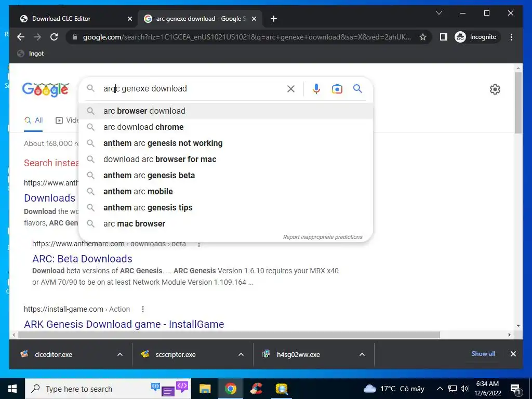This screenshot has height=399, width=532.
Task: Open the ARC: Beta Downloads result
Action: (x=82, y=259)
